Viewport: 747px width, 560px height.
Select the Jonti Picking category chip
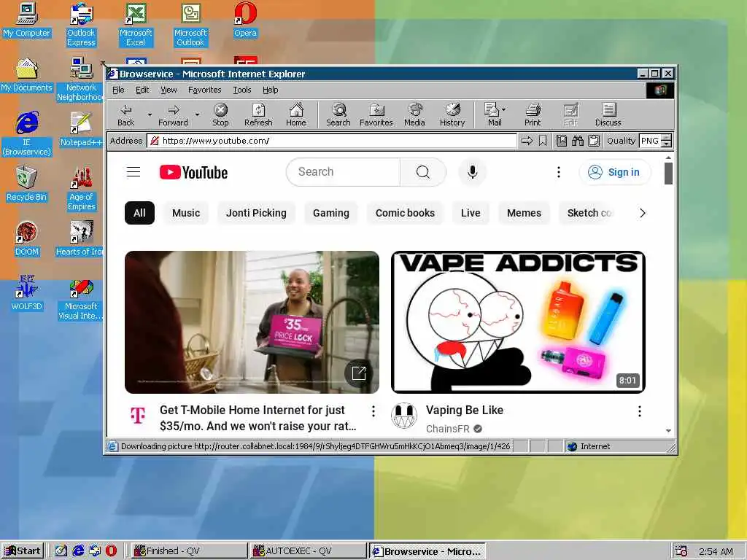click(256, 213)
